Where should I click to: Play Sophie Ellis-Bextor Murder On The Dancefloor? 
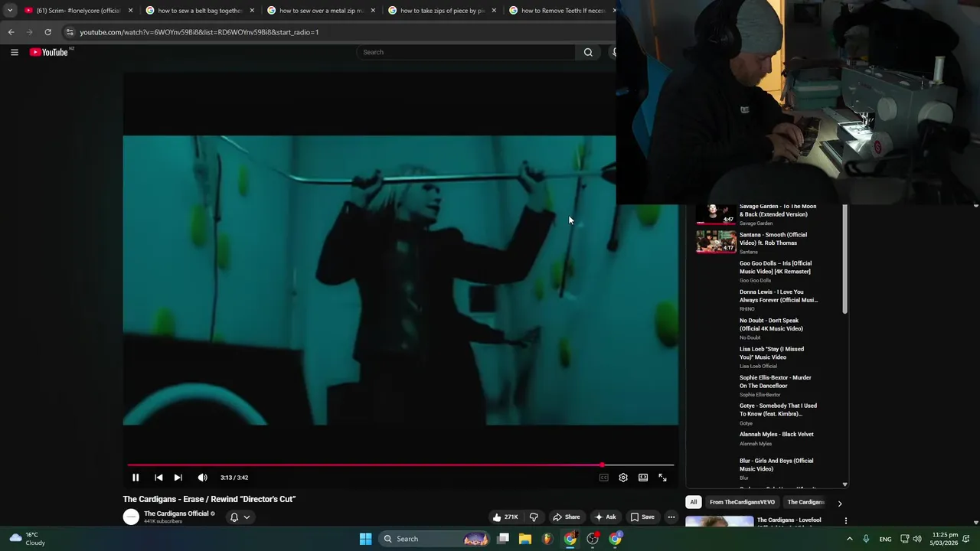pos(775,381)
